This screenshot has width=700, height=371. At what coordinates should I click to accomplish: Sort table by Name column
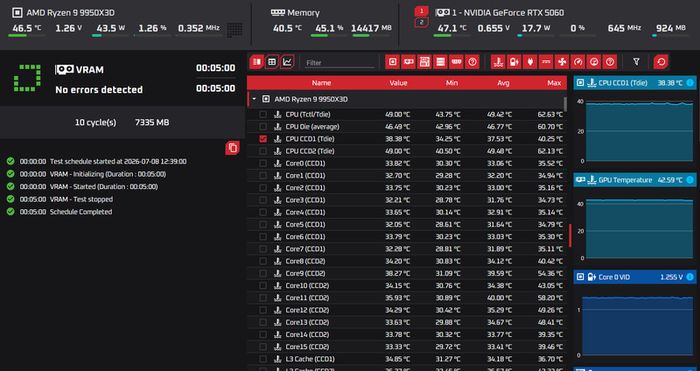point(321,83)
